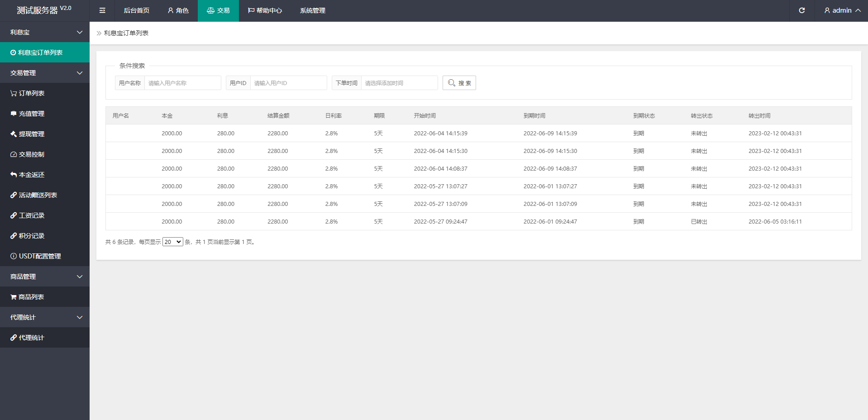
Task: Open 后台首页 from the top navigation
Action: click(136, 10)
